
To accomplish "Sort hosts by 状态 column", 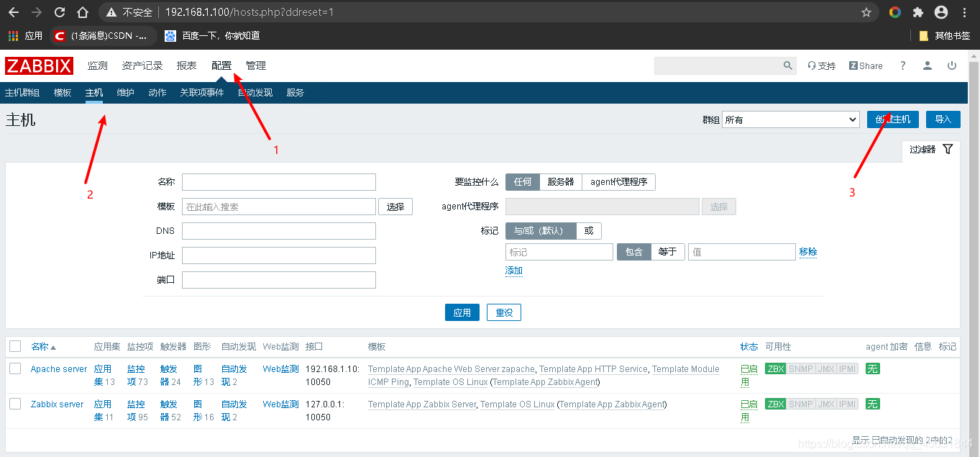I will coord(749,346).
